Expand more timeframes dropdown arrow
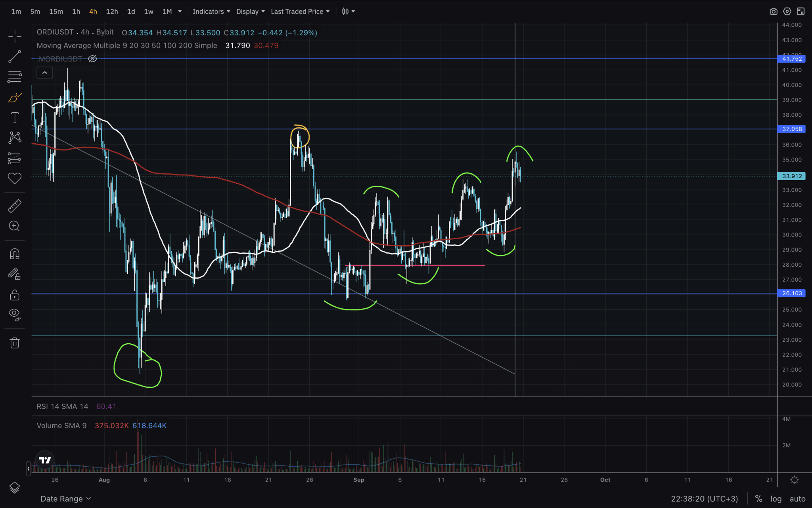812x508 pixels. pyautogui.click(x=180, y=12)
